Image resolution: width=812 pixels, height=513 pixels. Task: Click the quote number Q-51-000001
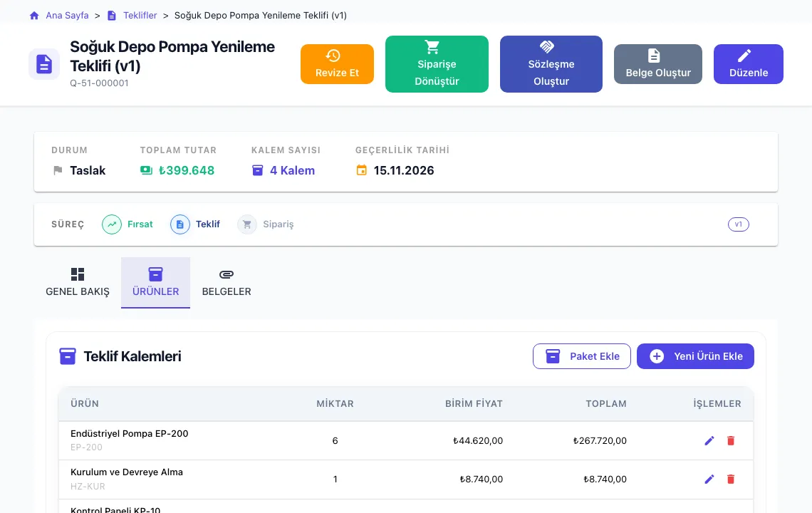(100, 83)
